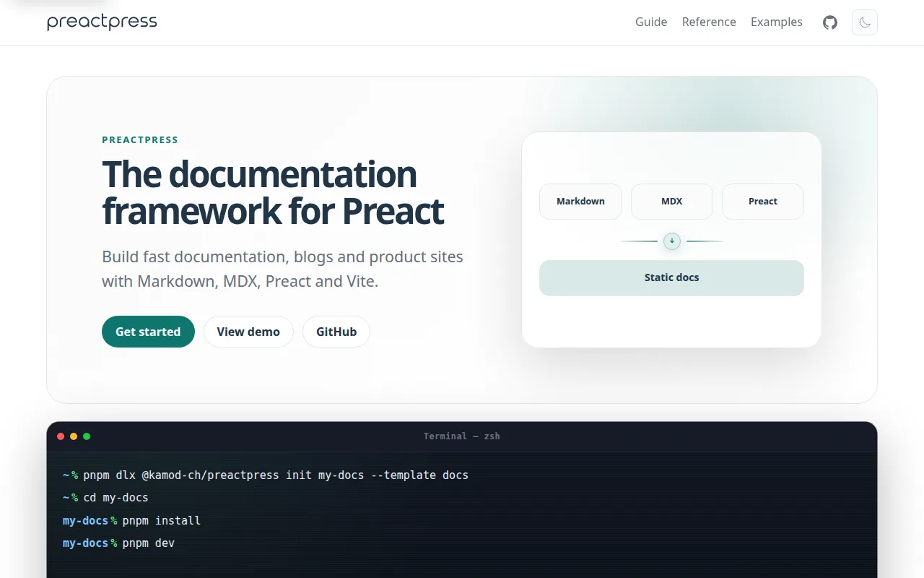Click the yellow terminal window dot
This screenshot has height=578, width=924.
point(74,436)
